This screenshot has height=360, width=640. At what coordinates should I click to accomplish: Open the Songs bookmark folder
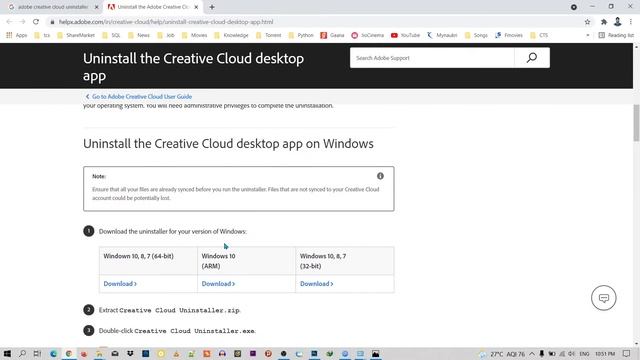476,36
